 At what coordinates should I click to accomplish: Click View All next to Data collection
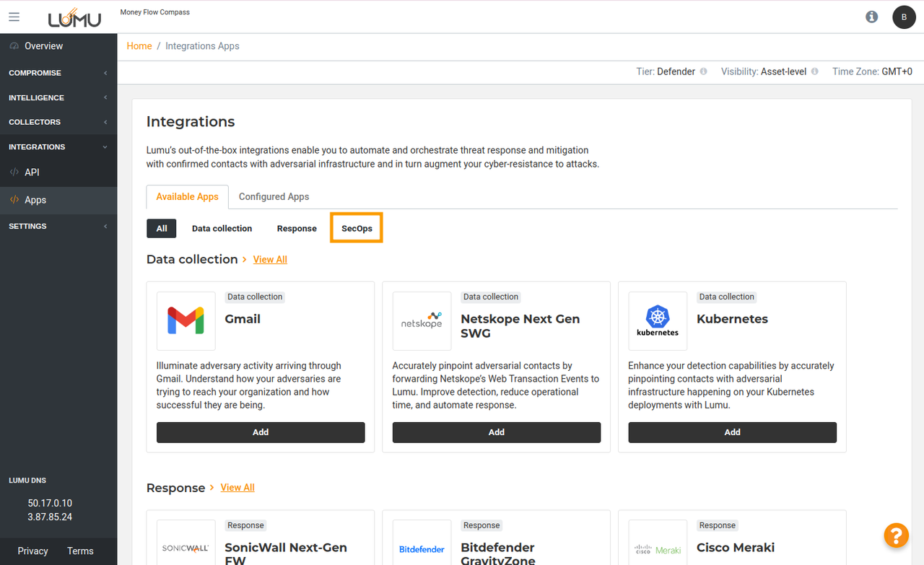point(270,259)
